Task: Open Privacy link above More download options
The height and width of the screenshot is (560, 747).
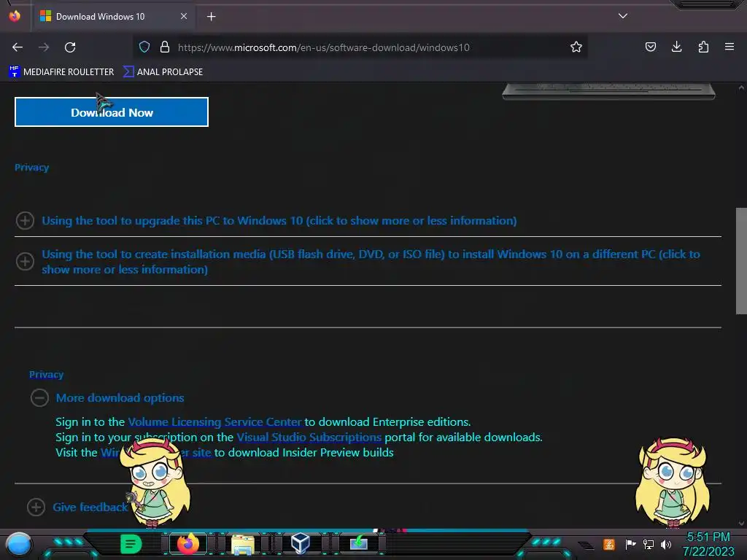Action: [x=46, y=374]
